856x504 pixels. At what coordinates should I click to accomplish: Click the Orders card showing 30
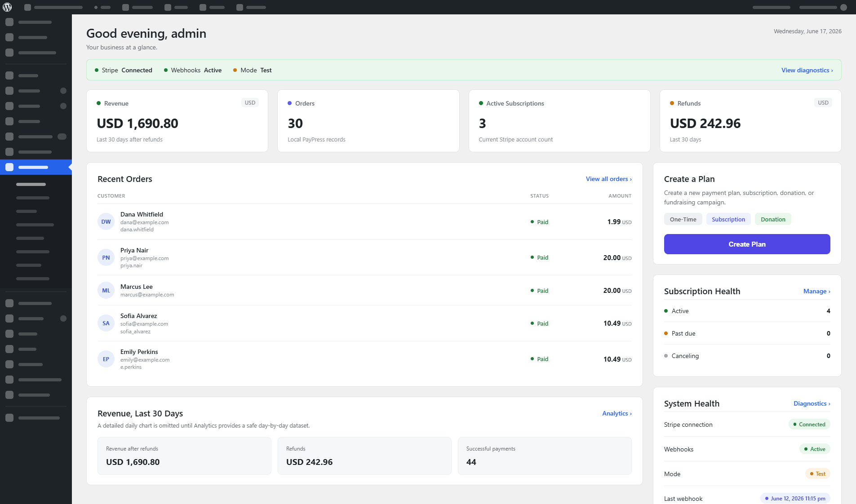pos(368,121)
